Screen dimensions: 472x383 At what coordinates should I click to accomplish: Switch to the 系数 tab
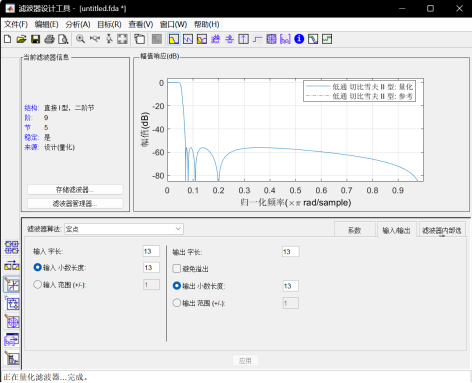point(355,230)
